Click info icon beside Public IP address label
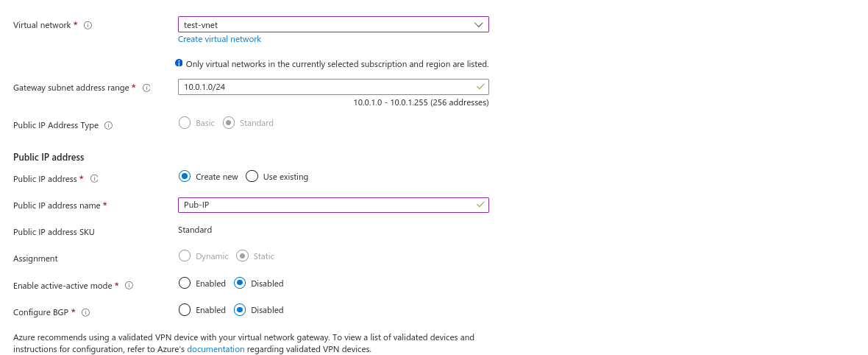Image resolution: width=868 pixels, height=355 pixels. coord(94,179)
